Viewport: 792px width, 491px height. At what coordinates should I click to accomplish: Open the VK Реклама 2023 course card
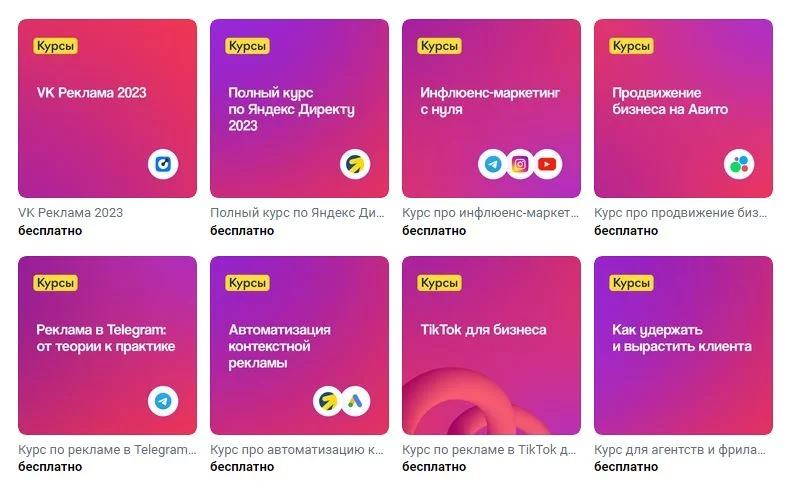point(108,109)
